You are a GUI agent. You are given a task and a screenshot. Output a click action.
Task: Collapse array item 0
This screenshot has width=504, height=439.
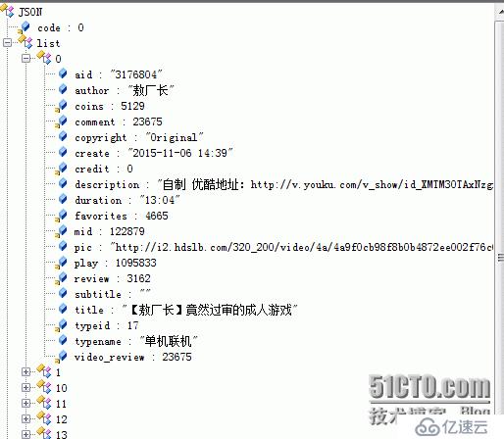click(25, 58)
